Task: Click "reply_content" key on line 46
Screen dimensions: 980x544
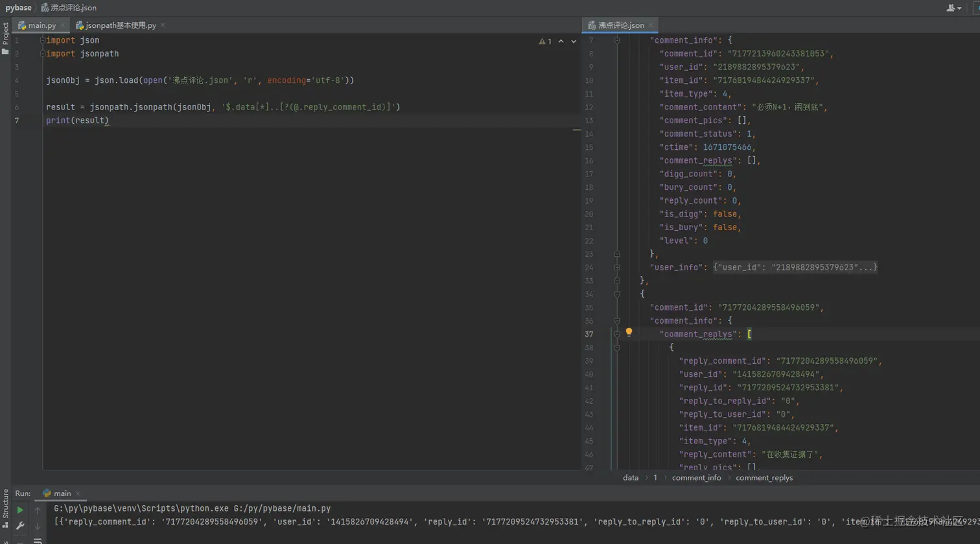Action: [716, 455]
